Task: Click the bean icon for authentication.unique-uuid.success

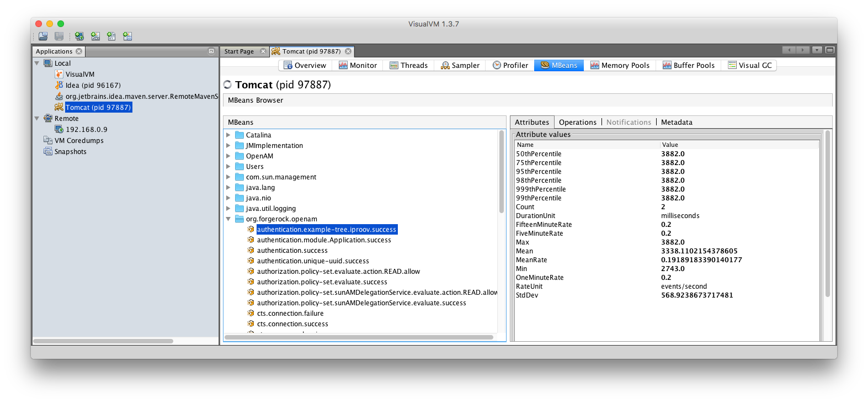Action: click(251, 261)
